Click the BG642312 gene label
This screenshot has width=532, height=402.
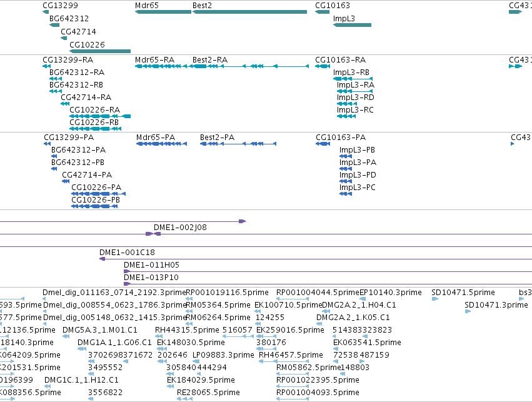[69, 19]
